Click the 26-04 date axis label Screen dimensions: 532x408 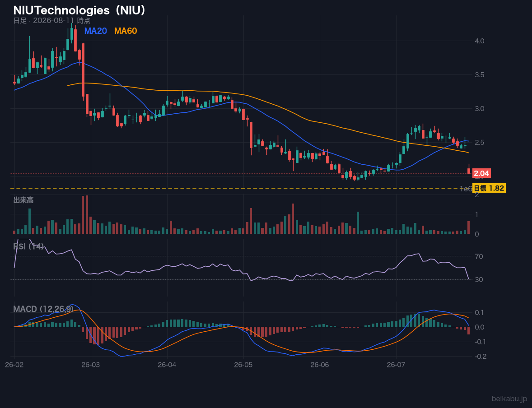click(x=167, y=365)
